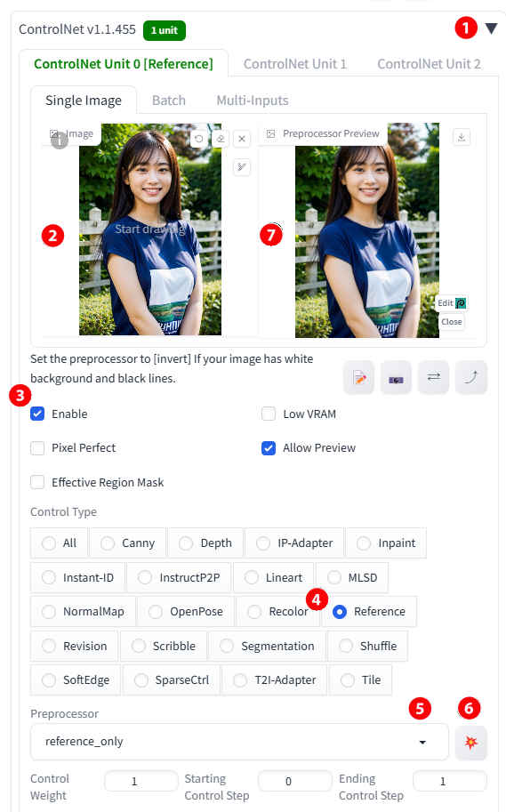Switch to ControlNet Unit 1 tab
506x812 pixels.
[294, 64]
